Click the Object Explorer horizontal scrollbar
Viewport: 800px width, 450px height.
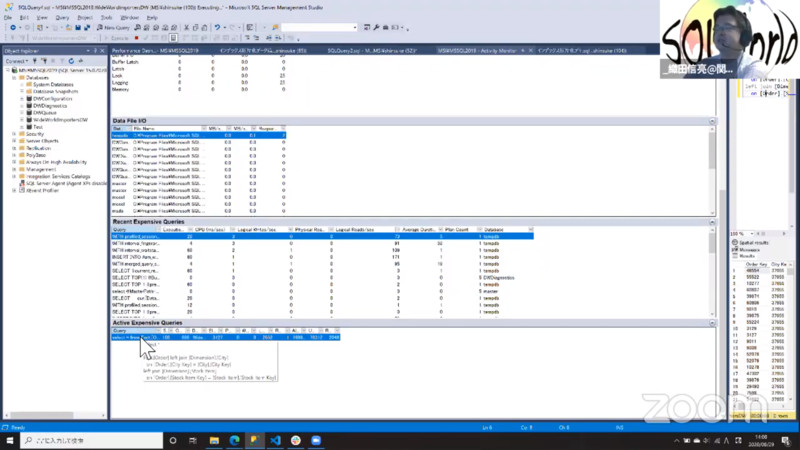click(55, 415)
